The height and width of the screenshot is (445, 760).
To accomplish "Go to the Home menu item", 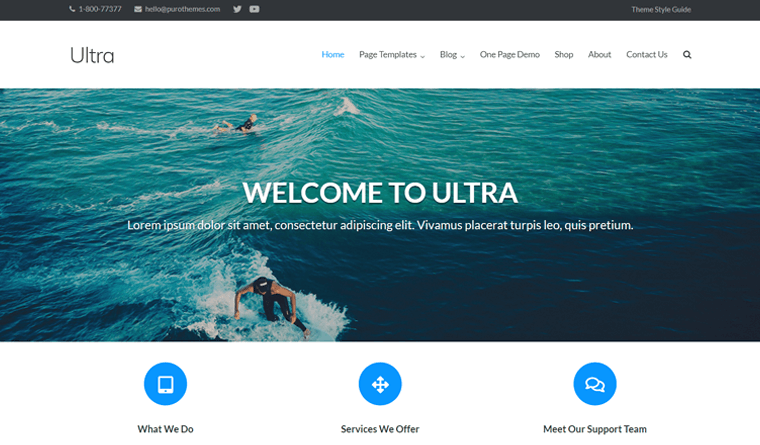I will (x=332, y=54).
